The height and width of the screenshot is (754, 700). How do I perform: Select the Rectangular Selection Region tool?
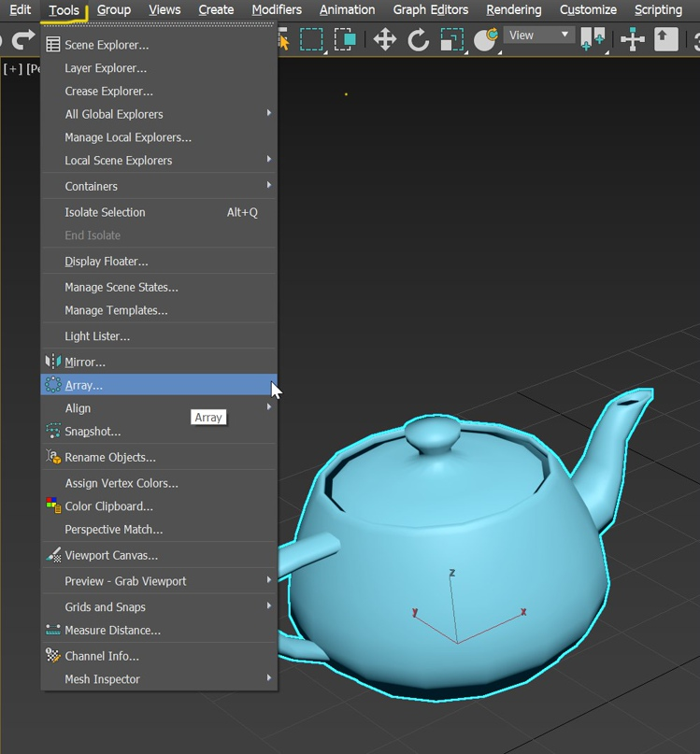311,39
